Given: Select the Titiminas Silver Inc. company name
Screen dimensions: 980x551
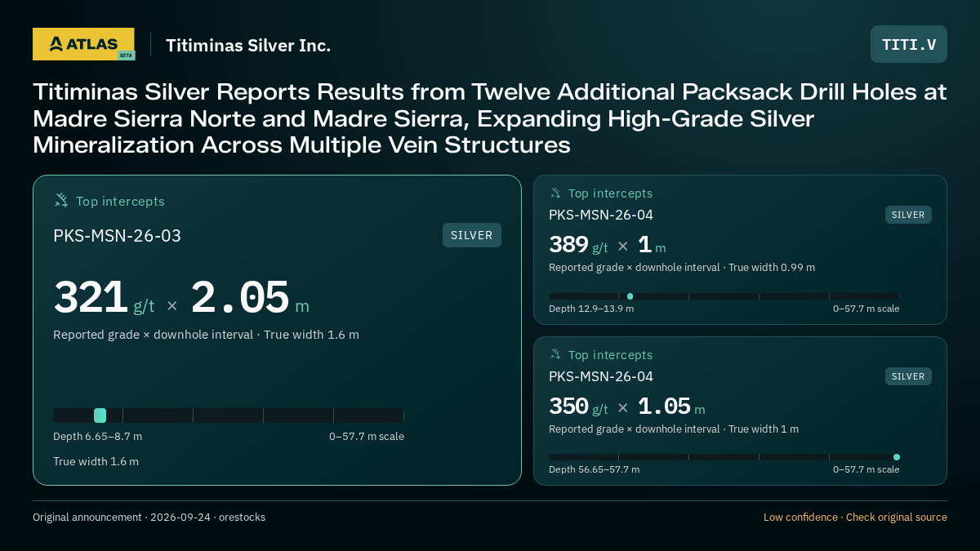Looking at the screenshot, I should (248, 45).
